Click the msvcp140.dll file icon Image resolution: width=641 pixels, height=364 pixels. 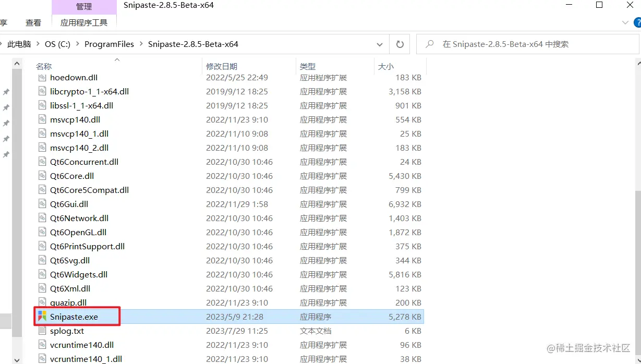pos(42,119)
